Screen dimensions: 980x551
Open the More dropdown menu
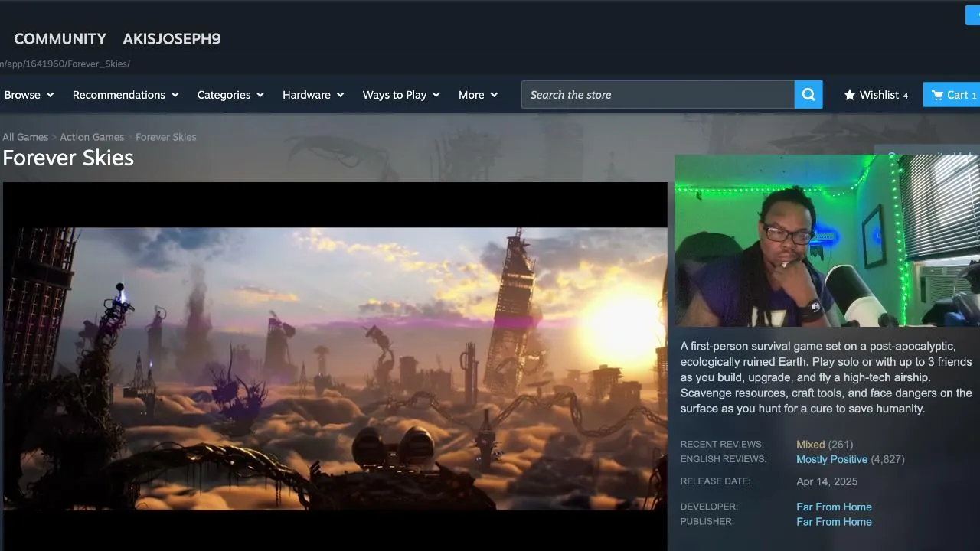point(478,95)
